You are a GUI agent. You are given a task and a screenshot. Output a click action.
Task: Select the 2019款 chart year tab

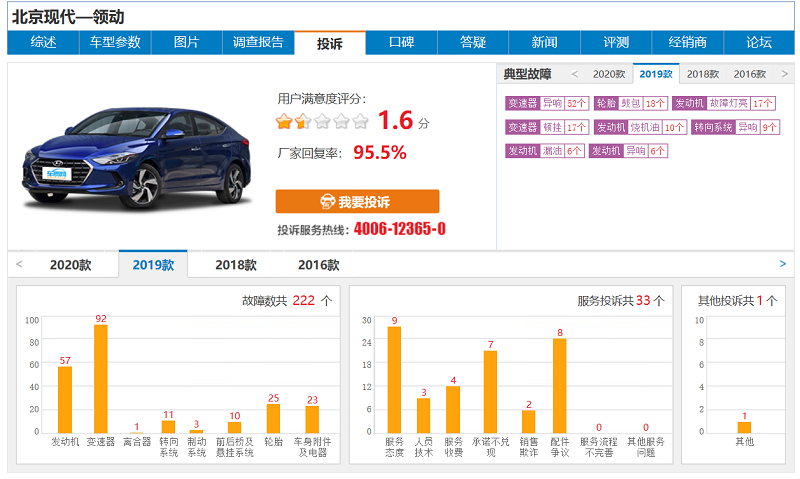[x=153, y=264]
